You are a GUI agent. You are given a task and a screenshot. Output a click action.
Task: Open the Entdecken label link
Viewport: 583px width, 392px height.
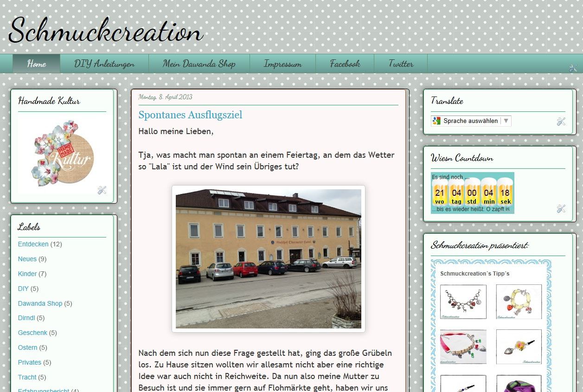tap(33, 244)
